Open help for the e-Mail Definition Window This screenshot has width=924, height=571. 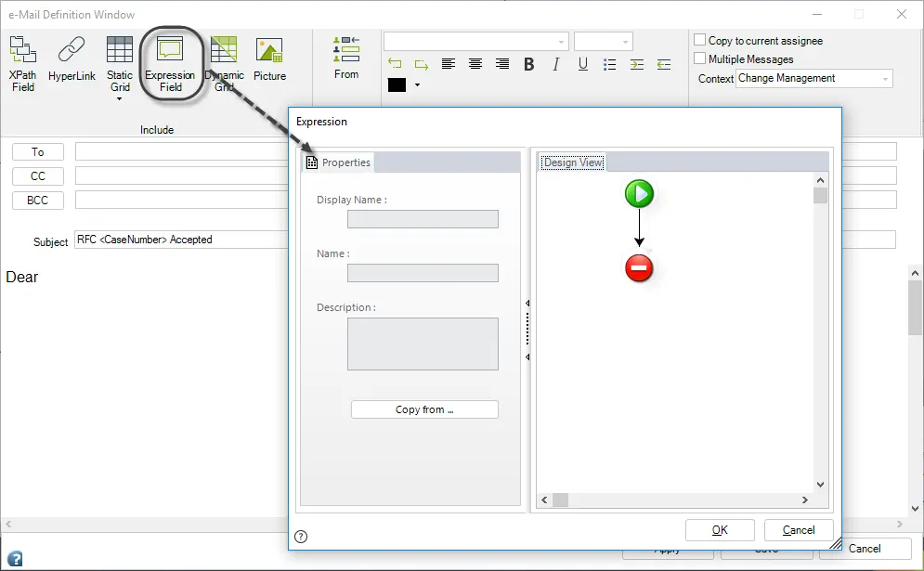point(15,558)
